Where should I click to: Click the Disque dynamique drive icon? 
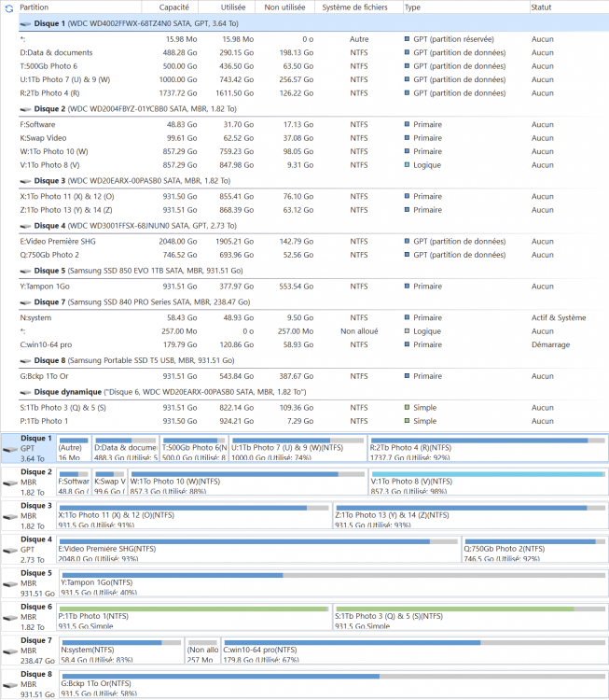pos(25,392)
